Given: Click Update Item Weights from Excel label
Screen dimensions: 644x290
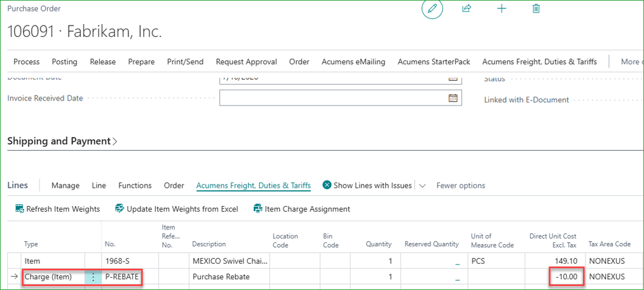Looking at the screenshot, I should click(182, 209).
